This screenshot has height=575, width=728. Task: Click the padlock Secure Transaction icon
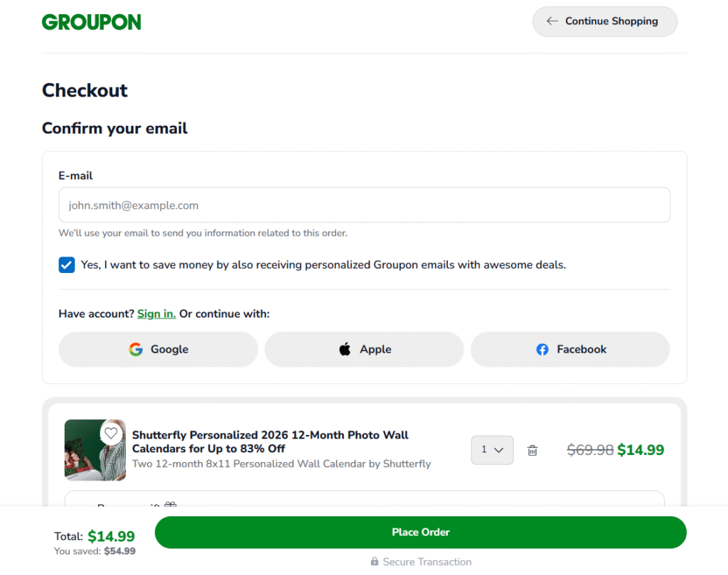coord(375,561)
